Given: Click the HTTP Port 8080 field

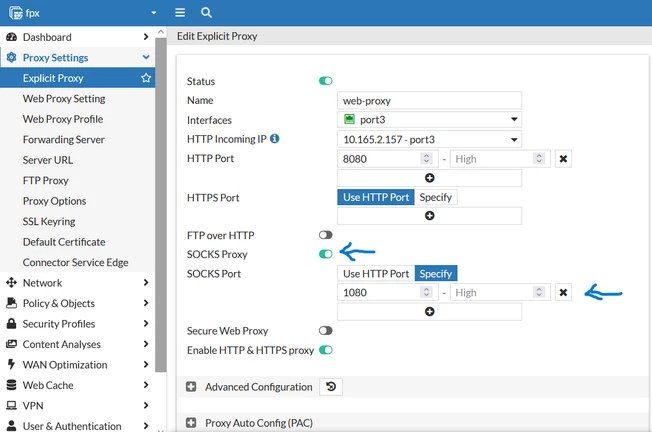Looking at the screenshot, I should point(388,159).
